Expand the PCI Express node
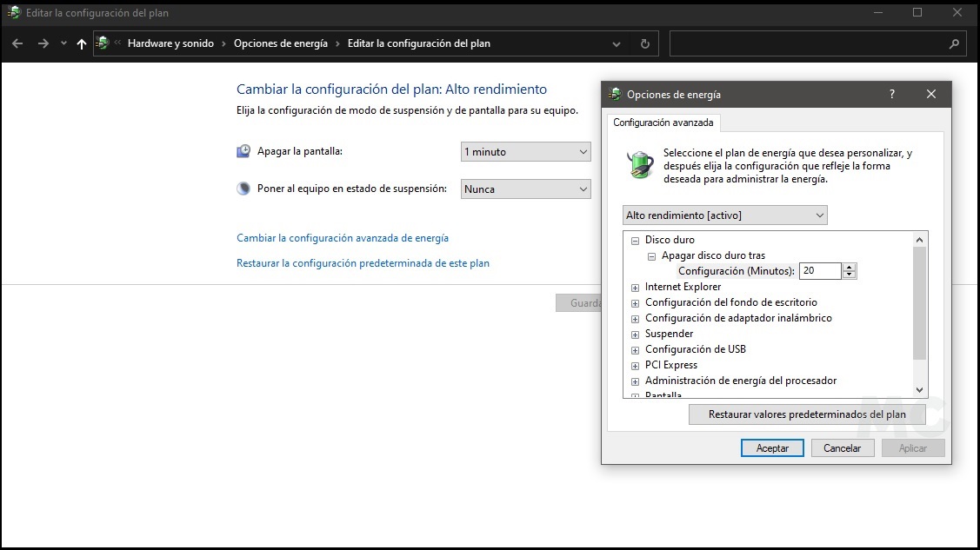Screen dimensions: 980x550 [636, 366]
